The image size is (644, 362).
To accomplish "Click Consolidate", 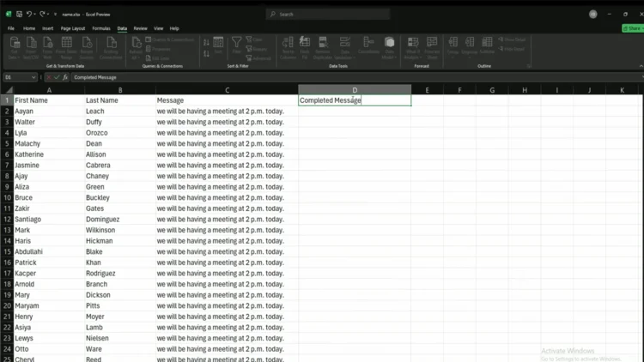I will tap(368, 45).
